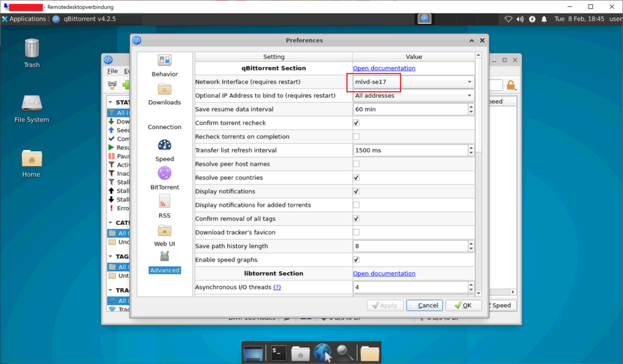Enable Resolve peer host names
Image resolution: width=623 pixels, height=364 pixels.
click(356, 164)
